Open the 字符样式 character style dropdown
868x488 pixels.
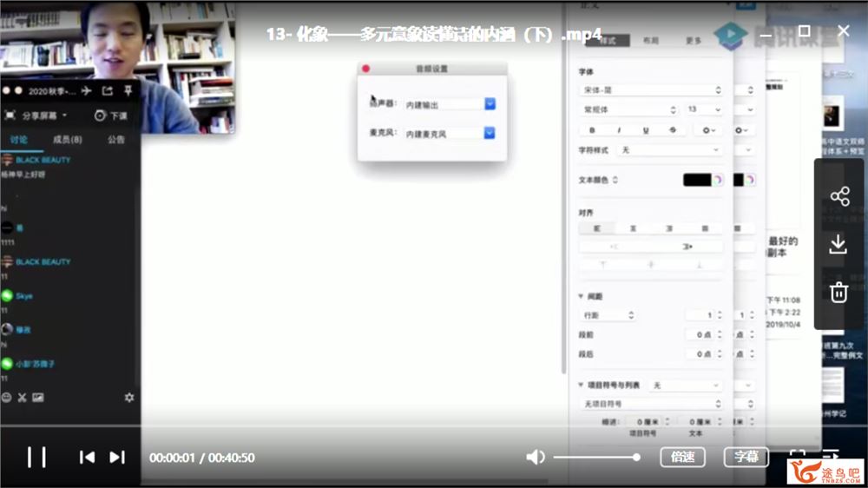click(x=670, y=150)
